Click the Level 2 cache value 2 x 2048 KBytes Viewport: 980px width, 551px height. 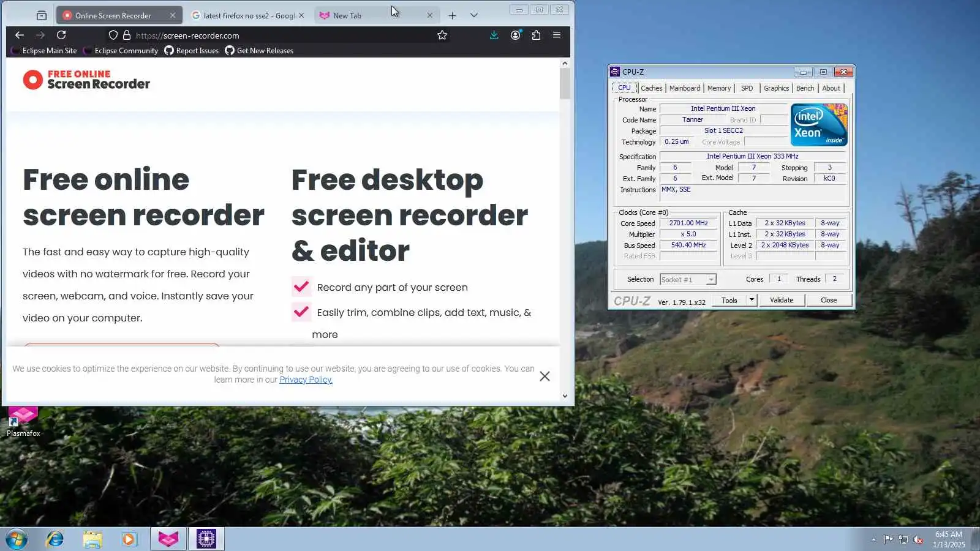785,246
